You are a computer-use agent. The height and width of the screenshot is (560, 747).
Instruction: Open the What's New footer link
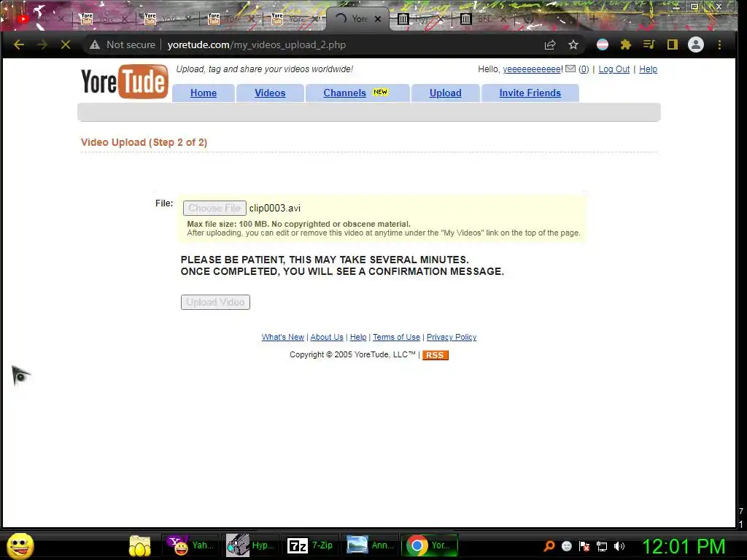pyautogui.click(x=283, y=337)
